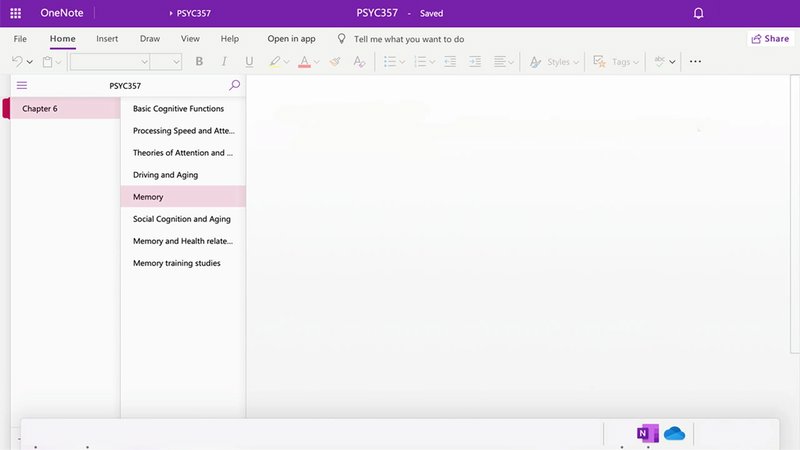The image size is (800, 450).
Task: Collapse navigation pane with hamburger icon
Action: [22, 86]
